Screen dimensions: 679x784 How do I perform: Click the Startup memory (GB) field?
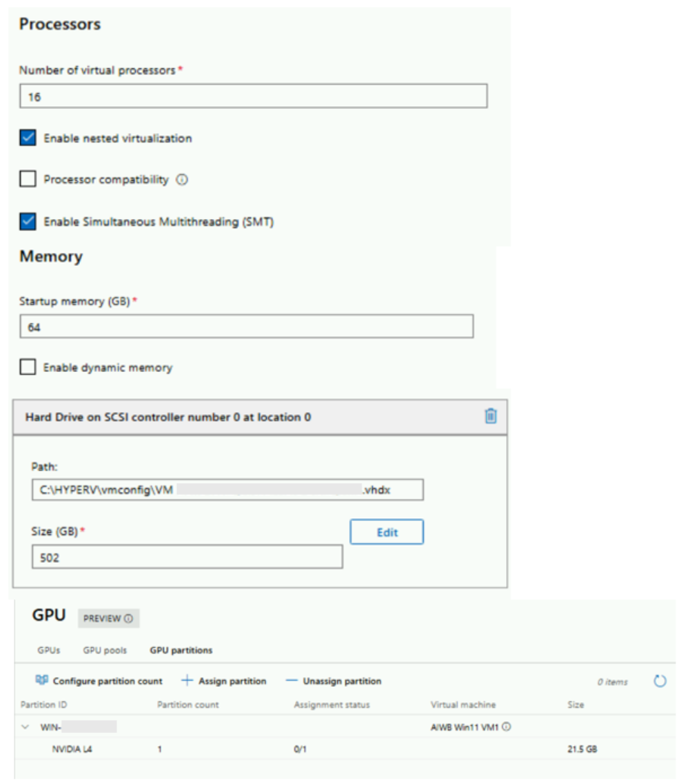pos(246,327)
